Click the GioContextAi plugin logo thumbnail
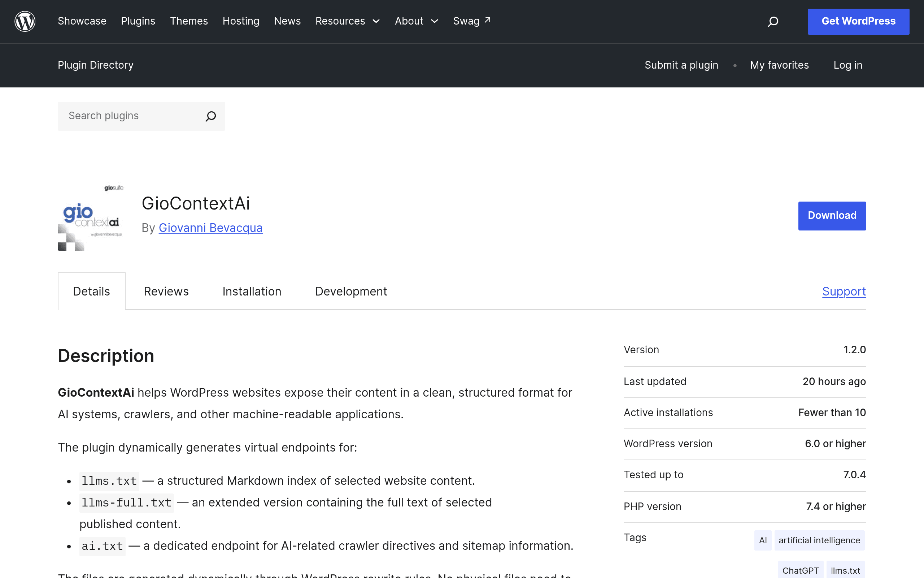Viewport: 924px width, 578px height. point(91,217)
